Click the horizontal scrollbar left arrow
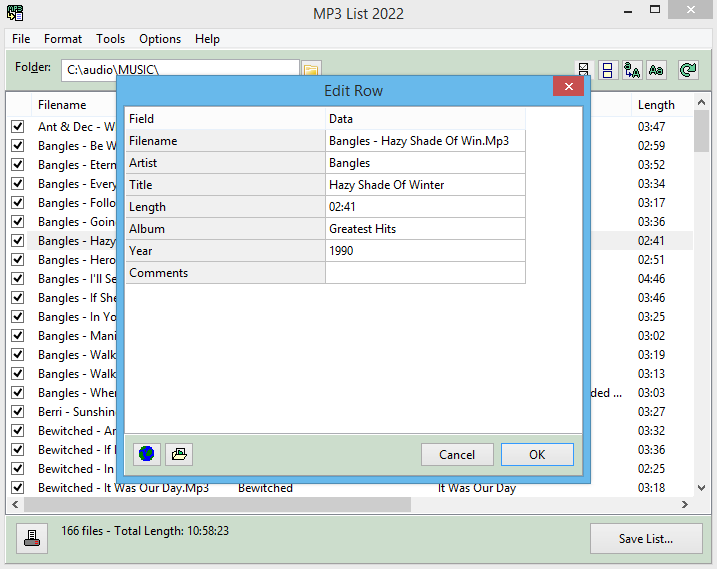717x569 pixels. pos(15,505)
